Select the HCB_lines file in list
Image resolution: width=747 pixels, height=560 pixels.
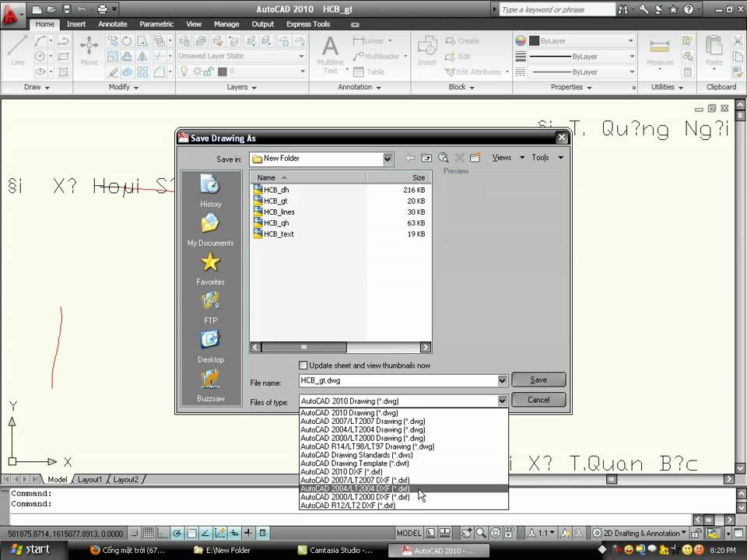[279, 212]
